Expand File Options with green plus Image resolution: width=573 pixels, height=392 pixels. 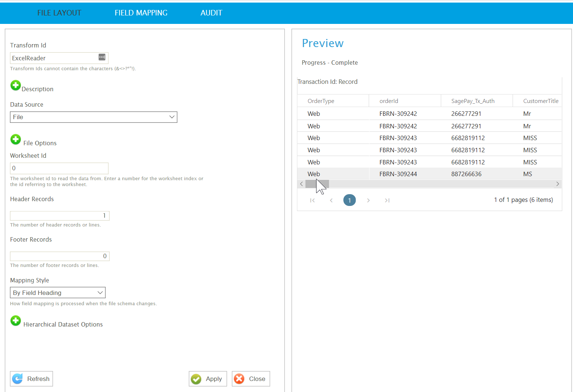click(15, 139)
